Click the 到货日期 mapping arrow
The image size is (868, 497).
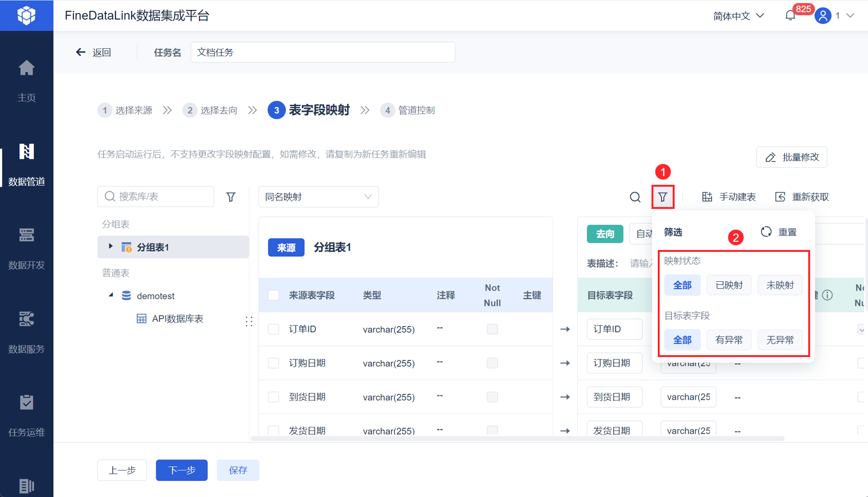click(565, 397)
